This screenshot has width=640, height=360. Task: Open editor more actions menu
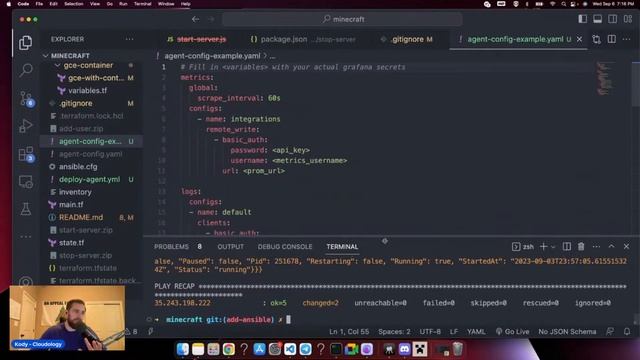coord(627,39)
